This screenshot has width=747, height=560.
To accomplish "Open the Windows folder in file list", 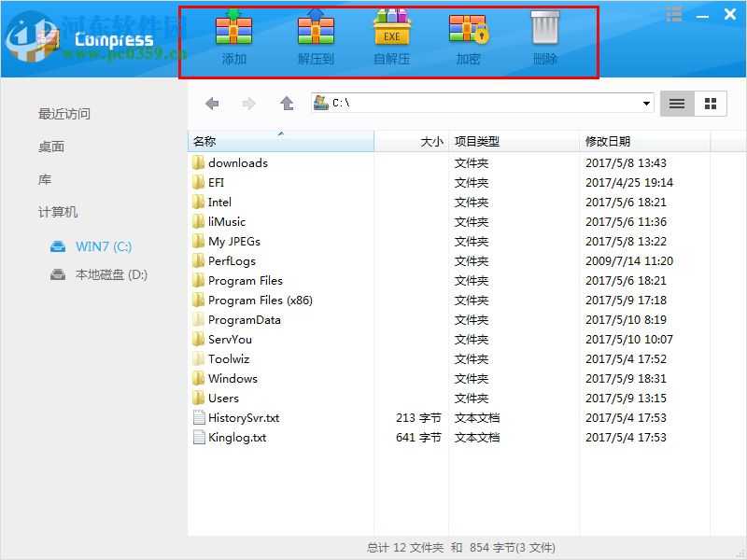I will click(233, 379).
